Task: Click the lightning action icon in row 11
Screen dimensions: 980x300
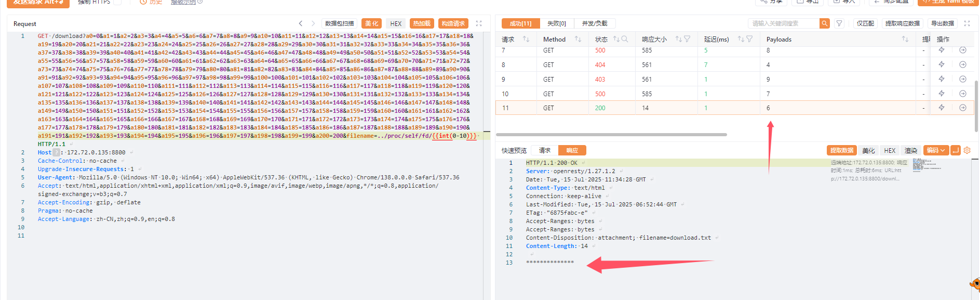Action: [x=941, y=108]
